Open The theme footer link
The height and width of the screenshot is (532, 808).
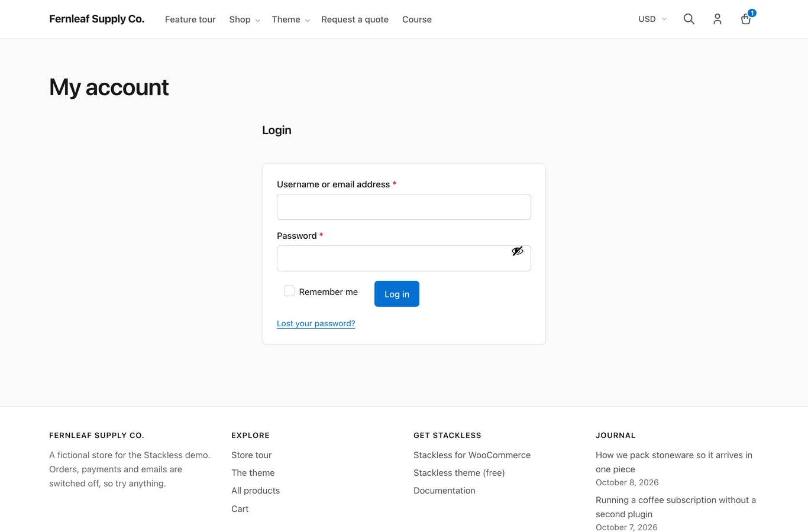(x=253, y=473)
